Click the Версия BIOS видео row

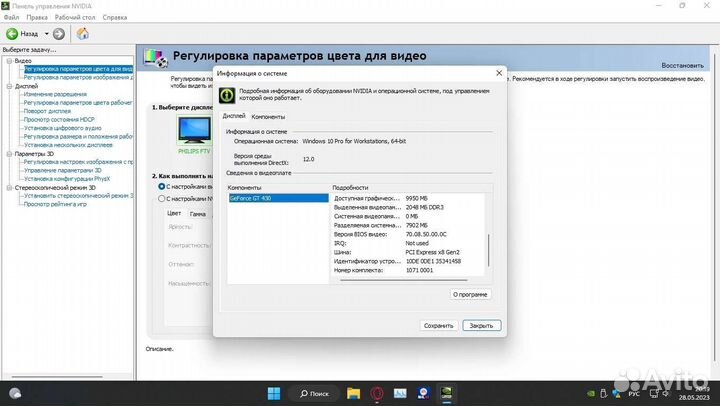pos(408,234)
